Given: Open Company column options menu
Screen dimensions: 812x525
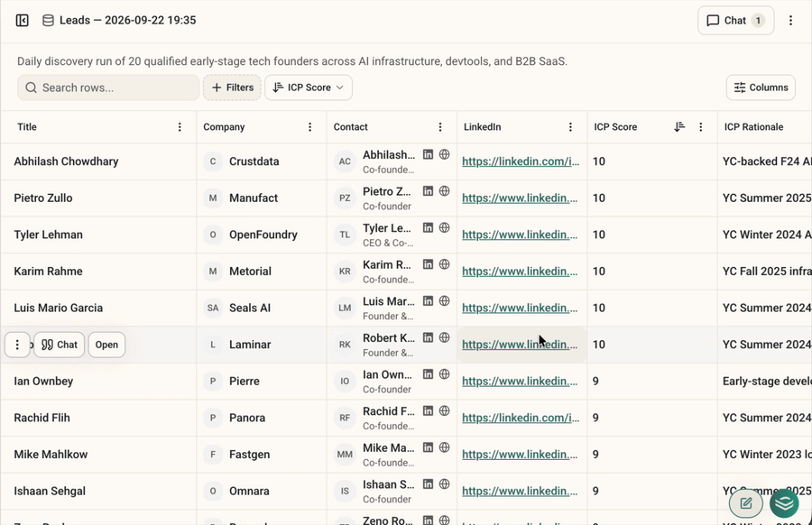Looking at the screenshot, I should click(309, 127).
